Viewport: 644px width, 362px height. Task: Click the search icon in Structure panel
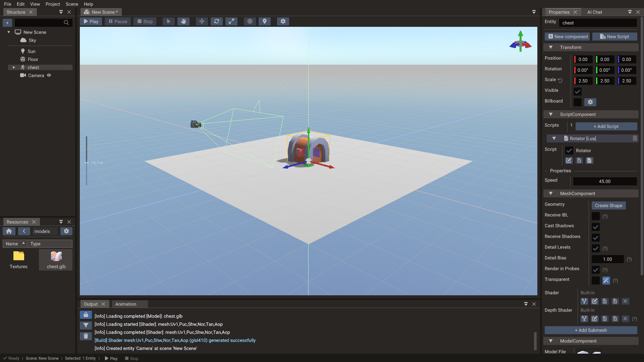[x=66, y=23]
